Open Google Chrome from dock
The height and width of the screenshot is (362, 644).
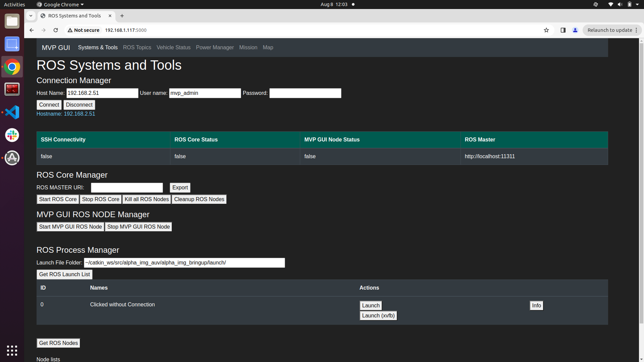pos(12,67)
